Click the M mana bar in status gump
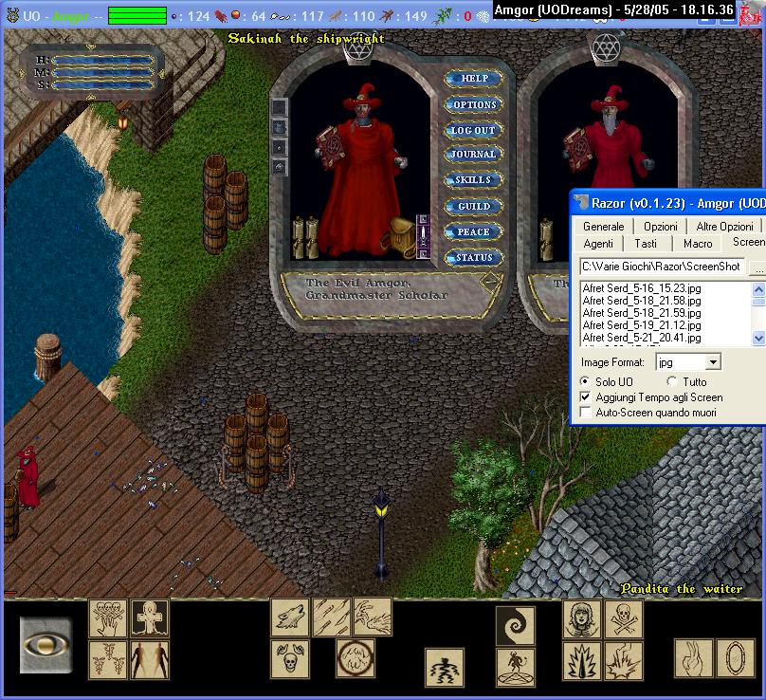Image resolution: width=766 pixels, height=700 pixels. (x=102, y=73)
